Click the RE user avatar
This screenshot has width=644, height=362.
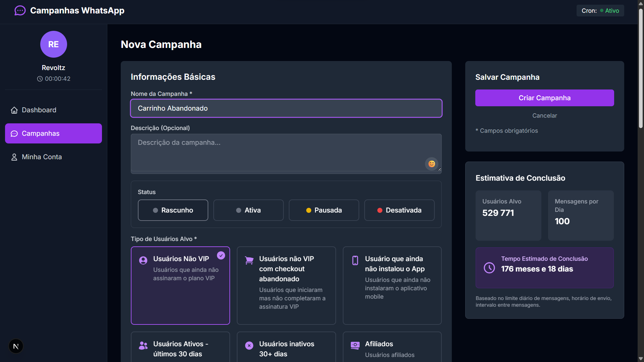[54, 44]
